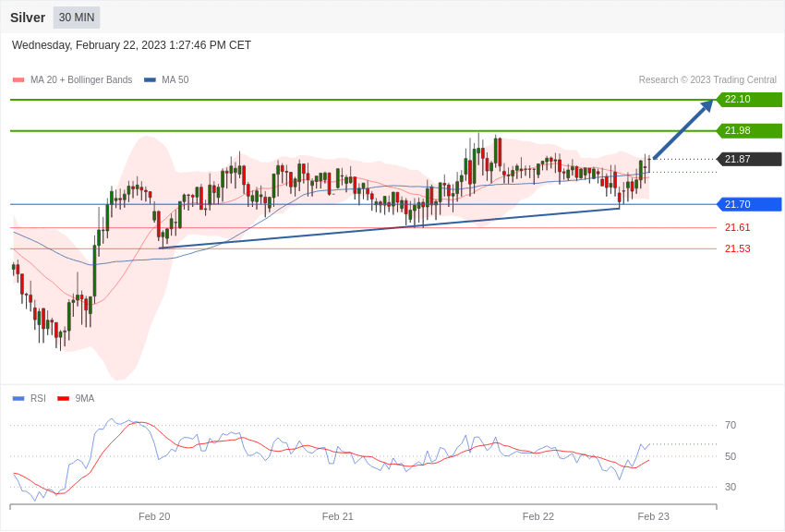Click the Silver chart title
The image size is (785, 532).
(x=28, y=18)
